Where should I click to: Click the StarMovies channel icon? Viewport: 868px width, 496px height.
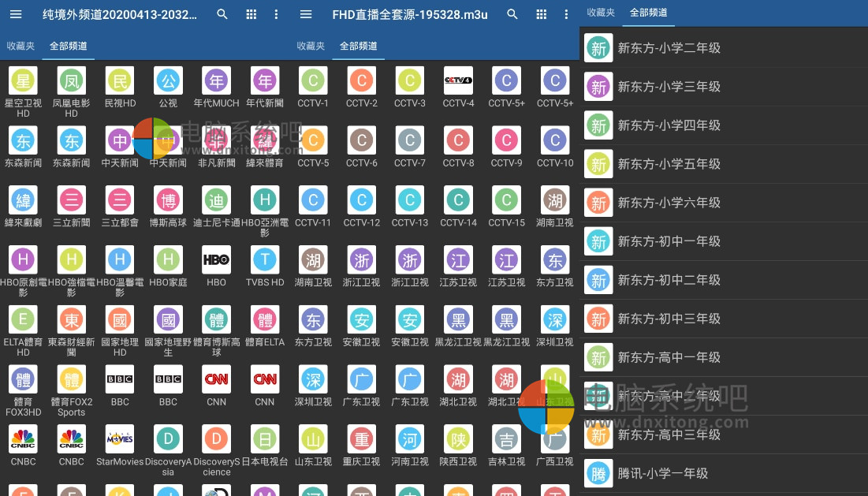tap(120, 438)
